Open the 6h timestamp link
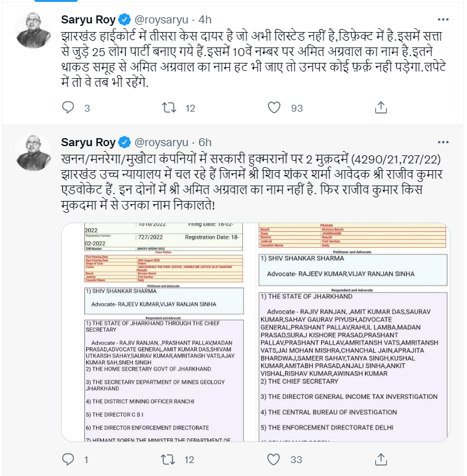467x476 pixels. 205,142
